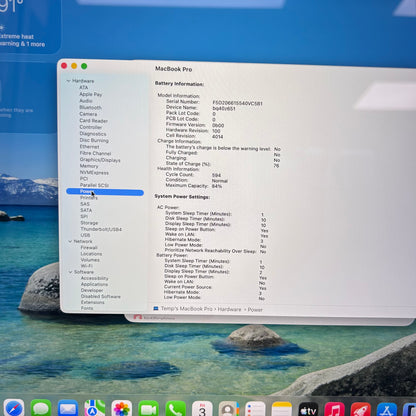416x416 pixels.
Task: Select Apple Pay in the sidebar
Action: tap(91, 94)
